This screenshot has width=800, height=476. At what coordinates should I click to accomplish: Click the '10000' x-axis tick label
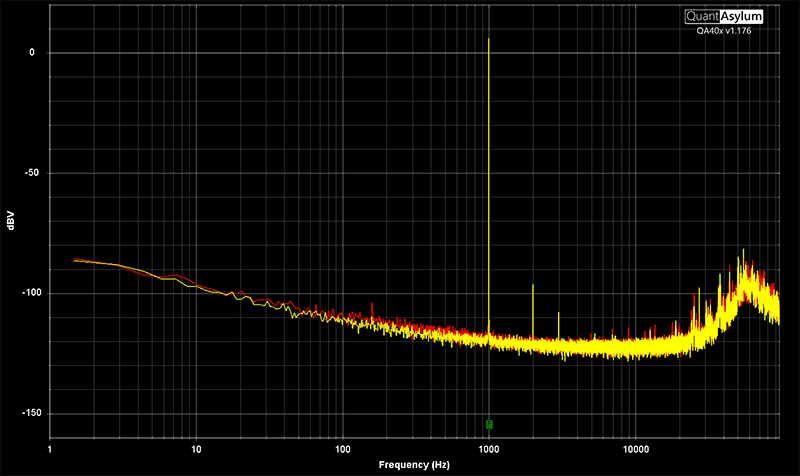pos(636,449)
